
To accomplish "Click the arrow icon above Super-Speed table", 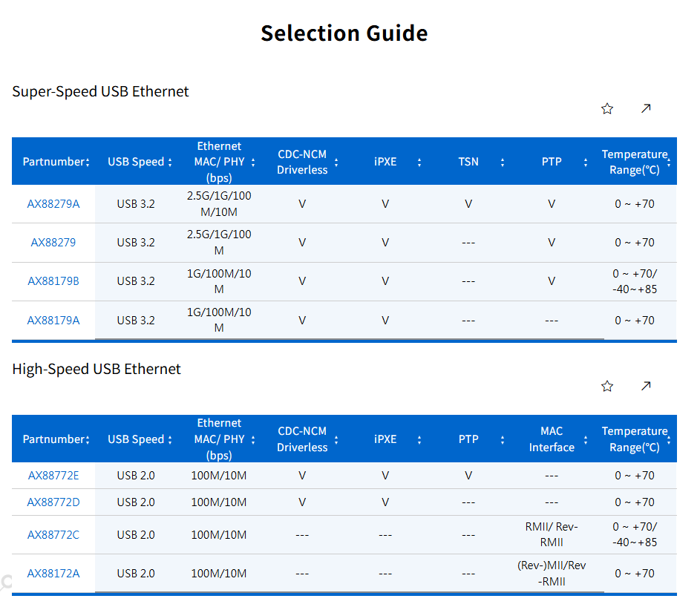I will pos(646,108).
